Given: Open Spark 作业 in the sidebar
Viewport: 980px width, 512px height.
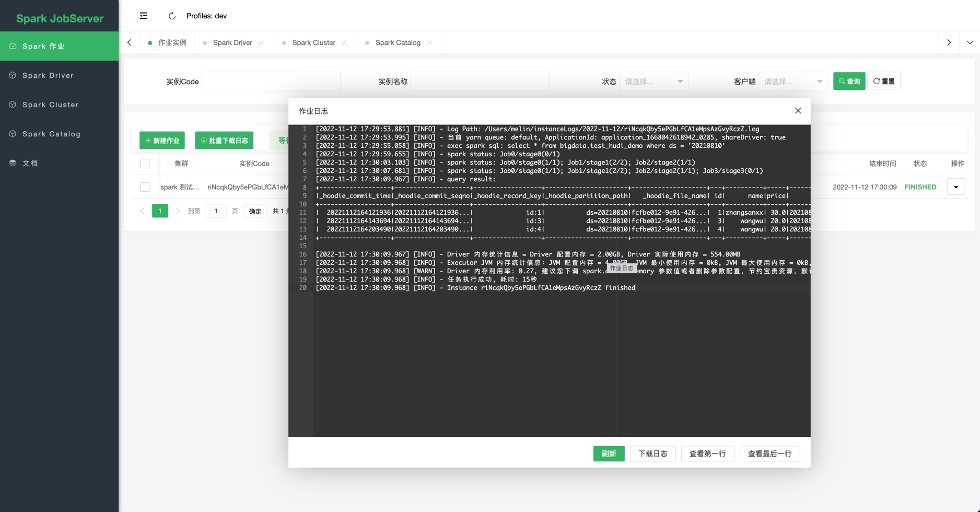Looking at the screenshot, I should (59, 46).
